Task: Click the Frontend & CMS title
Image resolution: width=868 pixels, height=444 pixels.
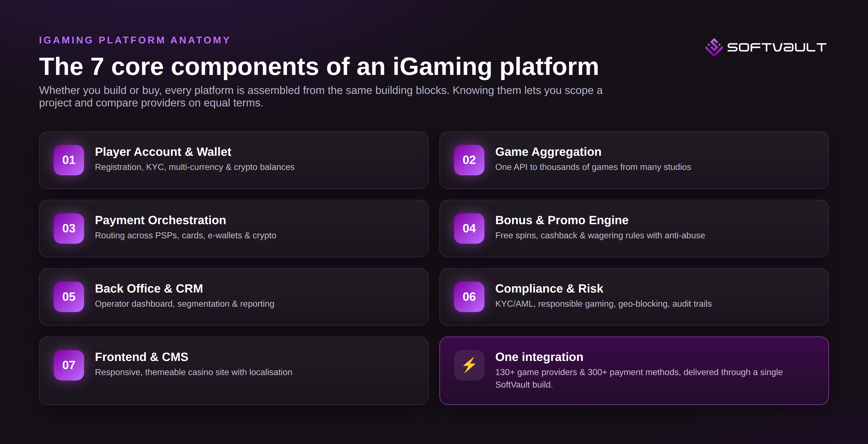Action: coord(142,357)
